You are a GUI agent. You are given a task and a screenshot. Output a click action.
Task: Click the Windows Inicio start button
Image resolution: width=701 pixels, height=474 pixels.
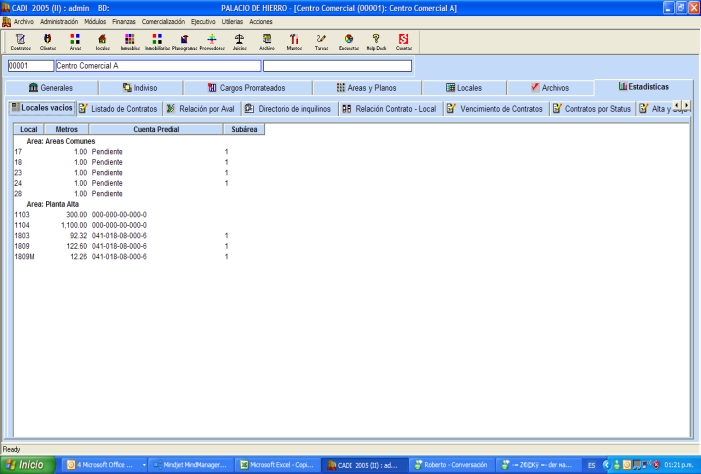27,465
